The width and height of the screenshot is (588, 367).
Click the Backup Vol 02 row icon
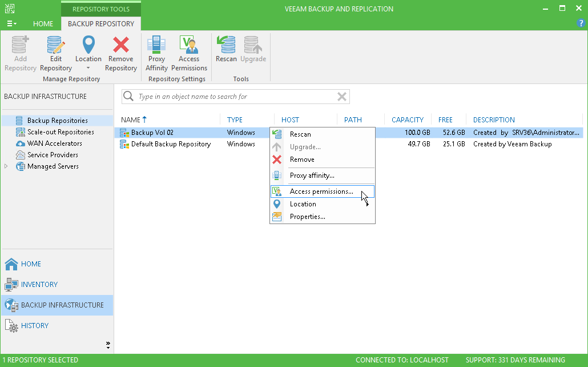tap(124, 133)
